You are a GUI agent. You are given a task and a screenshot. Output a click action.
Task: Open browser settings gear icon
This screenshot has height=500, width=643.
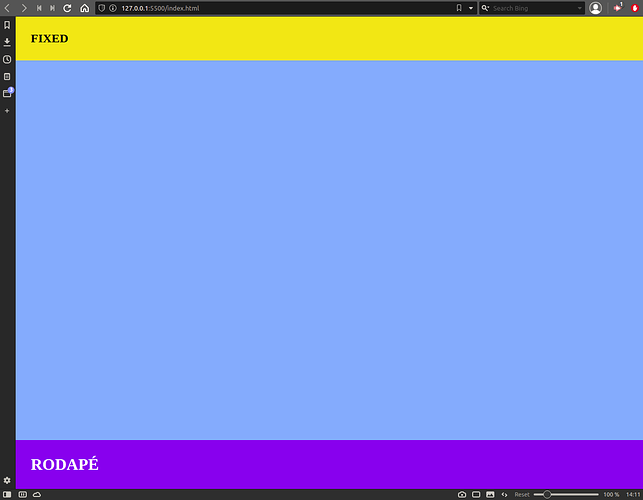coord(7,480)
